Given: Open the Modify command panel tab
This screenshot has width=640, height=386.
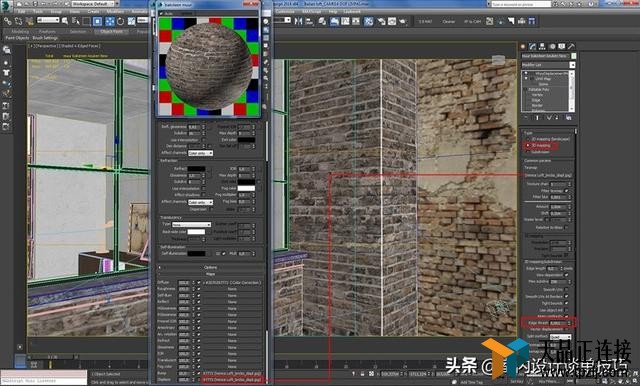Looking at the screenshot, I should (x=532, y=47).
